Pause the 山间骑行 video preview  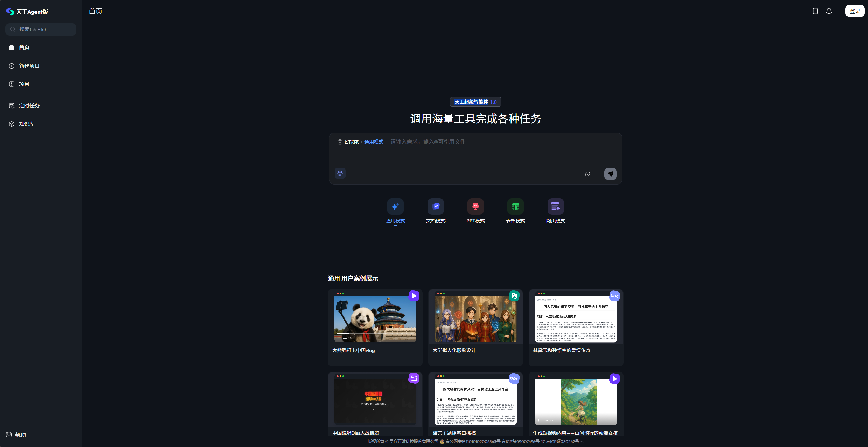[539, 420]
